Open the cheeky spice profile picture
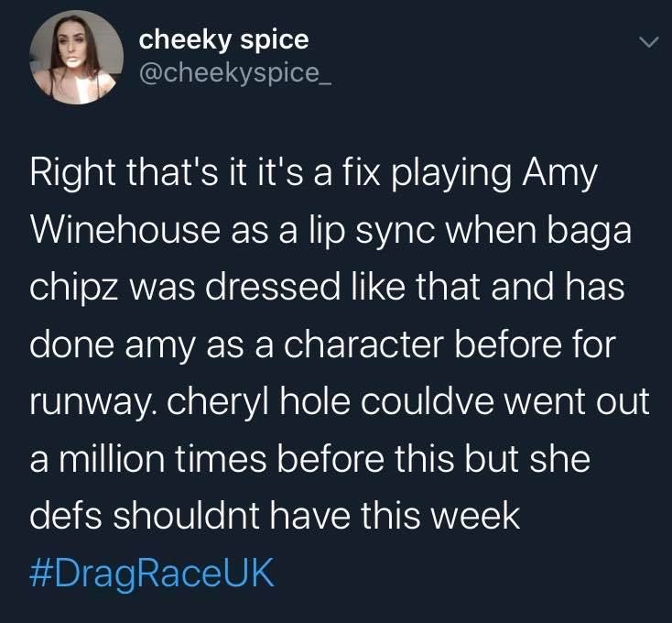The height and width of the screenshot is (623, 672). pyautogui.click(x=76, y=57)
